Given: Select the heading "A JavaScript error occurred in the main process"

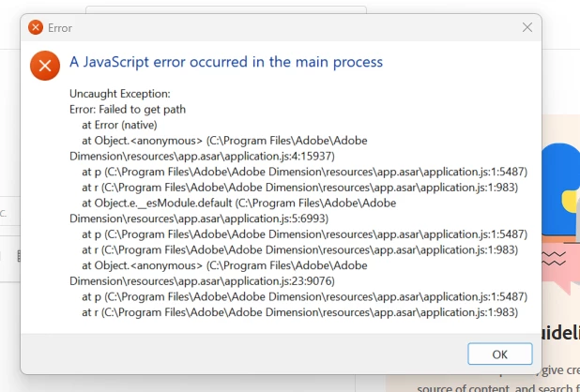Looking at the screenshot, I should (x=226, y=62).
